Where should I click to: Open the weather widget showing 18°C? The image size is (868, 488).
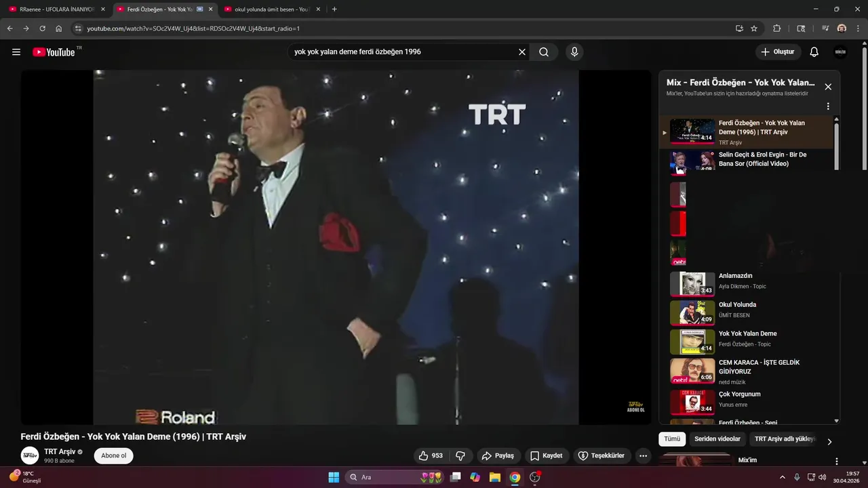point(26,477)
